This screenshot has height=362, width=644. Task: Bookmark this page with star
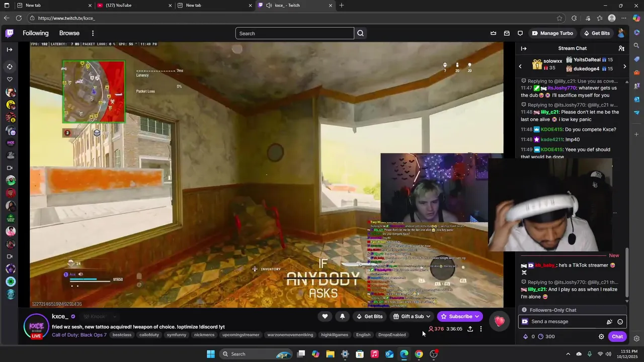pyautogui.click(x=559, y=18)
